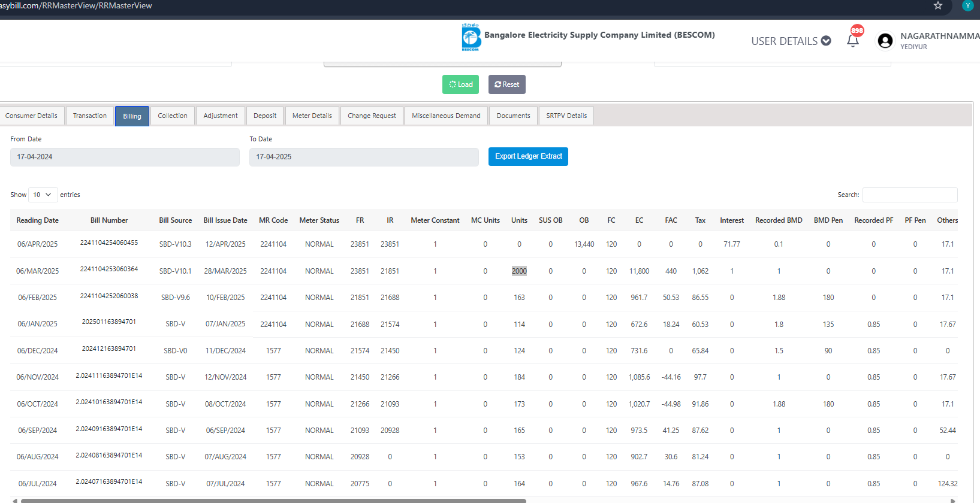Click interest value 71.77

pyautogui.click(x=732, y=244)
